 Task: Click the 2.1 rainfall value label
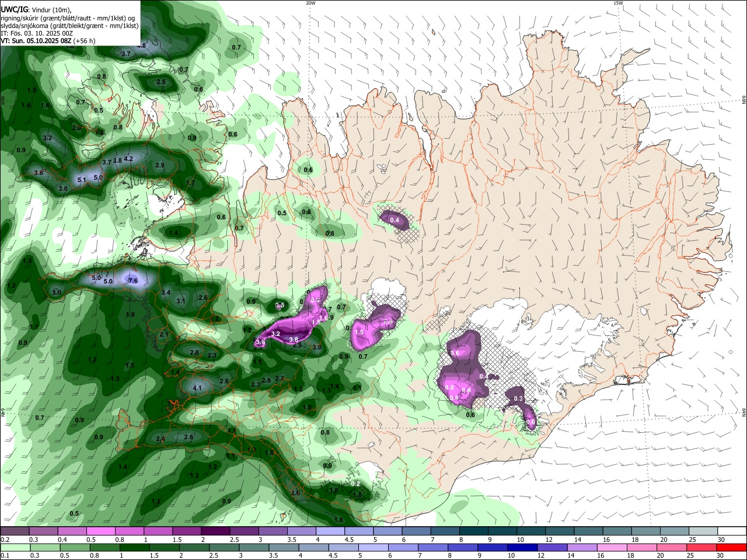(164, 335)
